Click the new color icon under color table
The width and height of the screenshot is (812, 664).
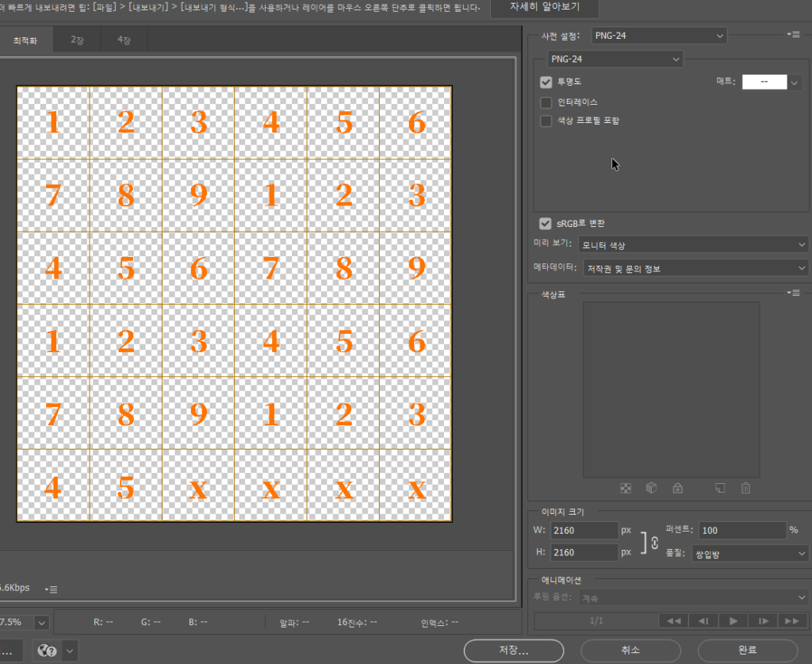[x=720, y=489]
